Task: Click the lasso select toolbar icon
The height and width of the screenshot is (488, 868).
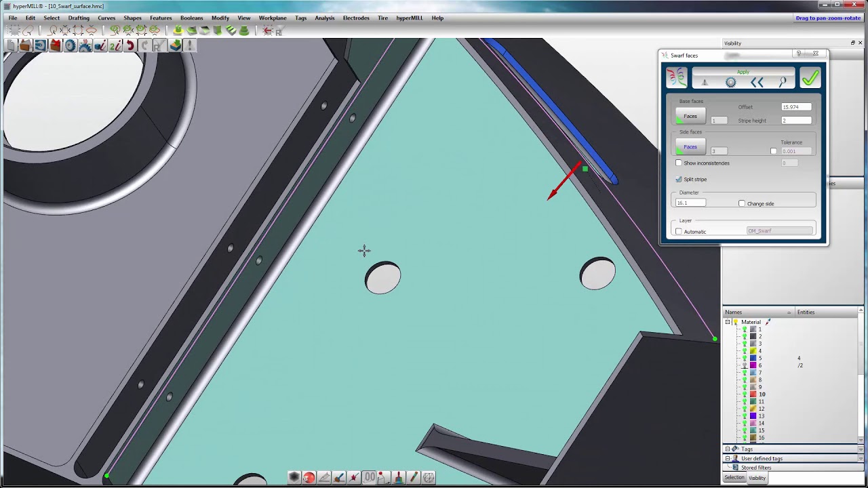Action: point(27,30)
